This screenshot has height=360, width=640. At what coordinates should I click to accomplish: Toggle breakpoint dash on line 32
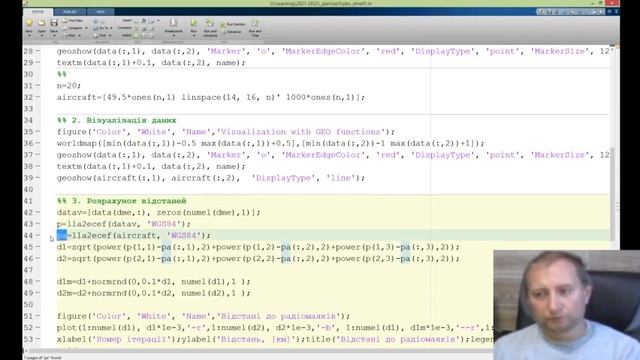click(38, 97)
